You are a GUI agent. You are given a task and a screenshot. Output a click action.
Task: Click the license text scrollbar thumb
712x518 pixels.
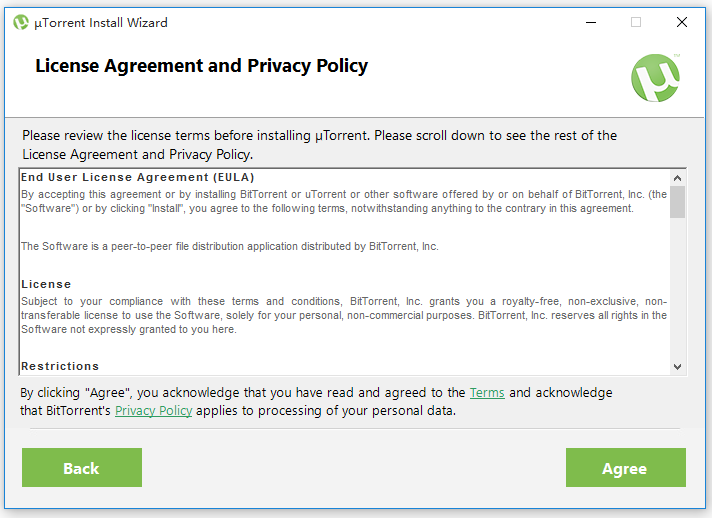(678, 200)
